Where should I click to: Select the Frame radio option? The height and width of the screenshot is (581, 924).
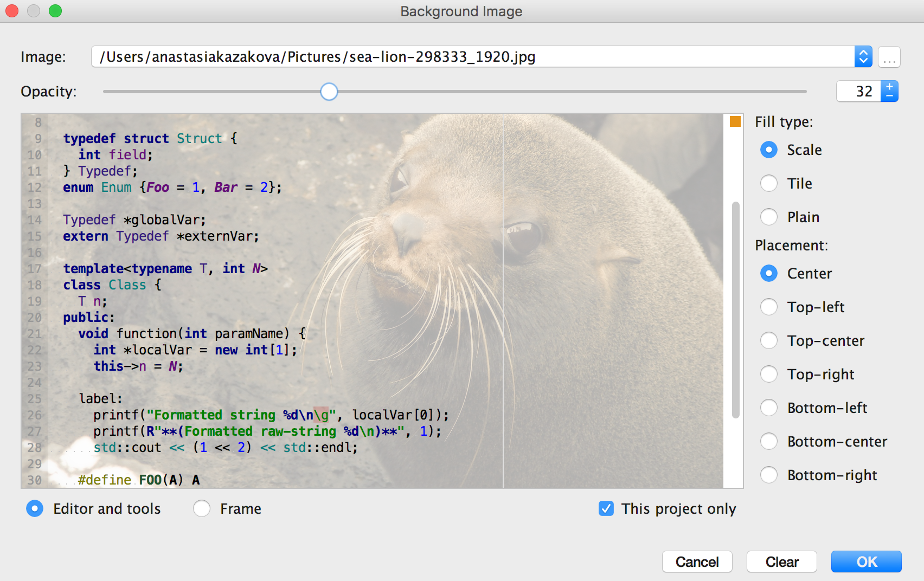pyautogui.click(x=202, y=509)
